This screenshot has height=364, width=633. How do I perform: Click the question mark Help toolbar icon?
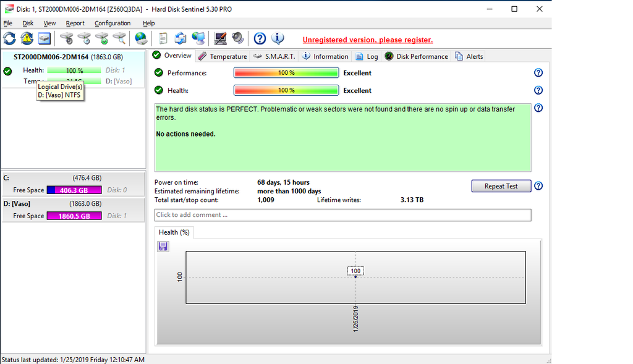click(x=260, y=39)
